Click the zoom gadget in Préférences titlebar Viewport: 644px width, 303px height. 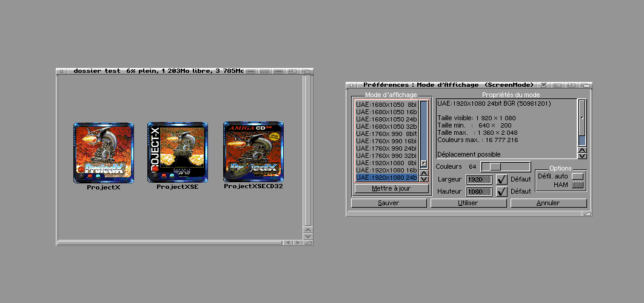coord(571,85)
